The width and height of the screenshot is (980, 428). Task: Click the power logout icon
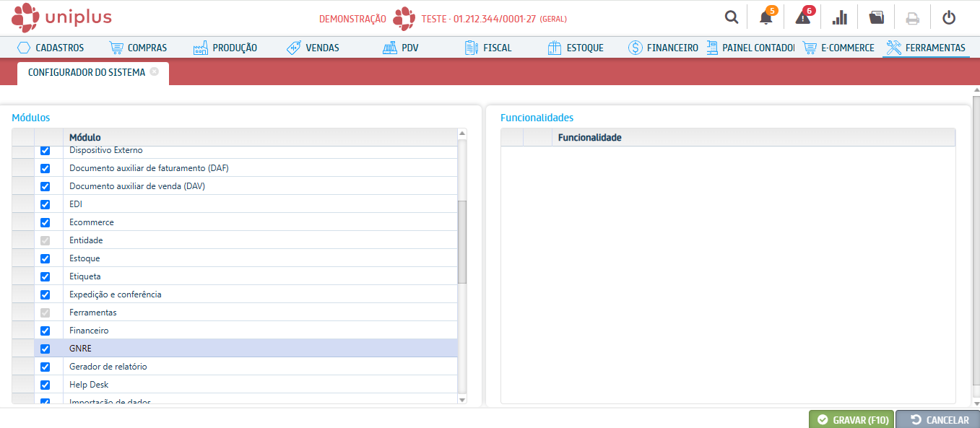click(x=949, y=18)
